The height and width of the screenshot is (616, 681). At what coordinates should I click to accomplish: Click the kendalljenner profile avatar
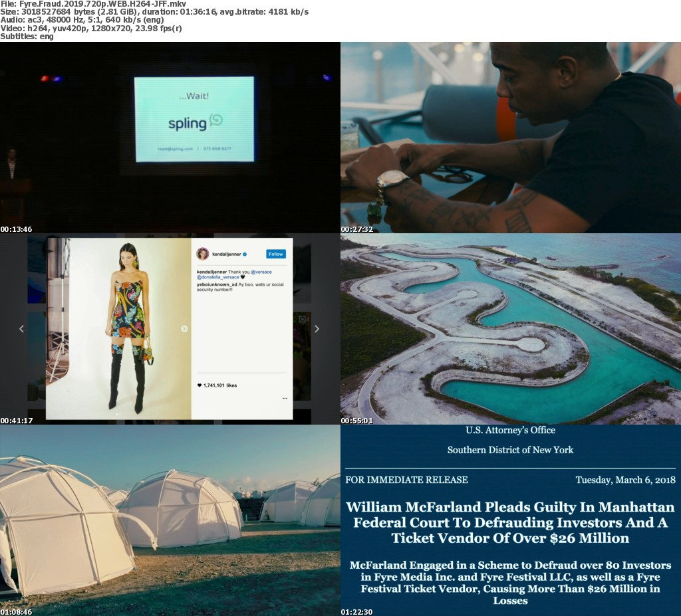point(202,254)
